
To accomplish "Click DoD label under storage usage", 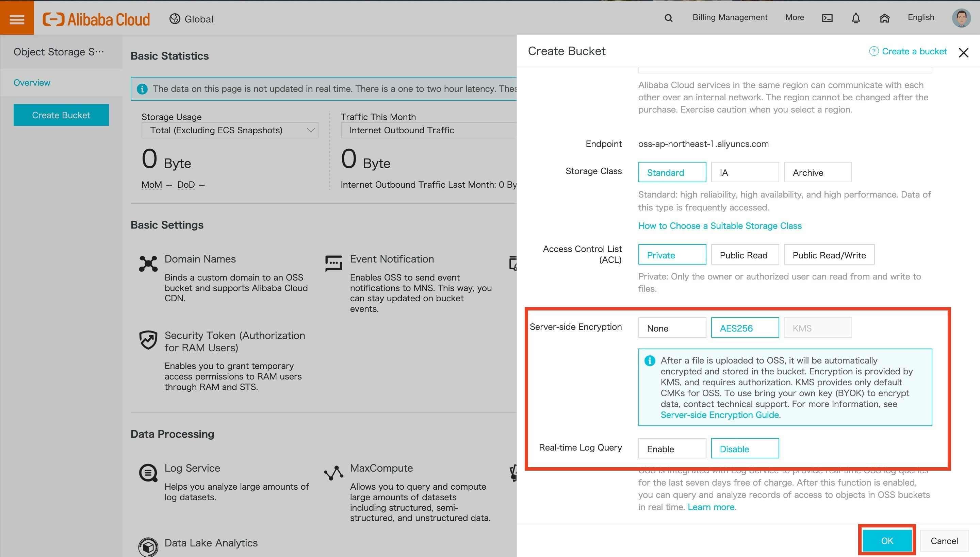I will (x=186, y=184).
